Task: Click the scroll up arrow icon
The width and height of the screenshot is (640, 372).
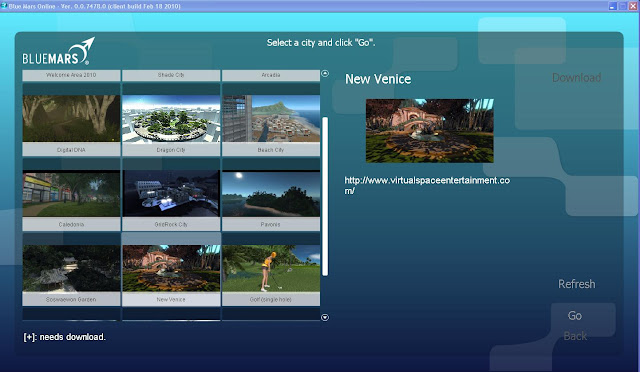Action: coord(325,74)
